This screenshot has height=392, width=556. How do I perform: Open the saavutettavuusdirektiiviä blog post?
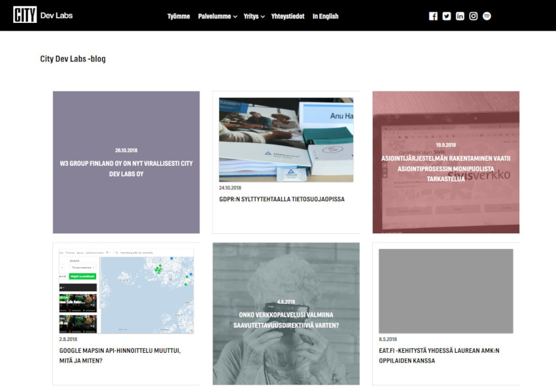tap(286, 314)
